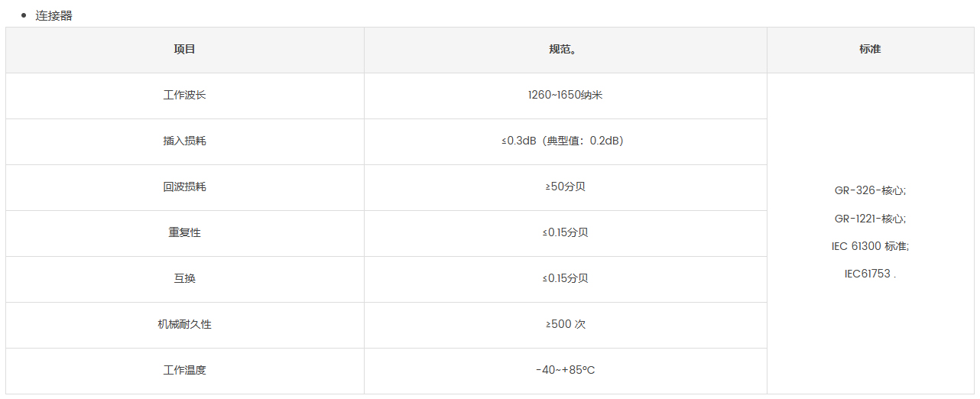This screenshot has width=980, height=399.
Task: Click the 重复性 row label
Action: click(185, 233)
